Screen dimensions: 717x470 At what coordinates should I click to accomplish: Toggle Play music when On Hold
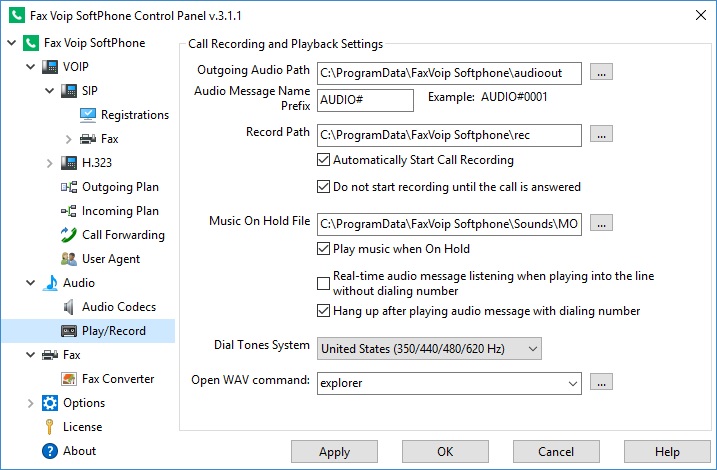coord(323,249)
